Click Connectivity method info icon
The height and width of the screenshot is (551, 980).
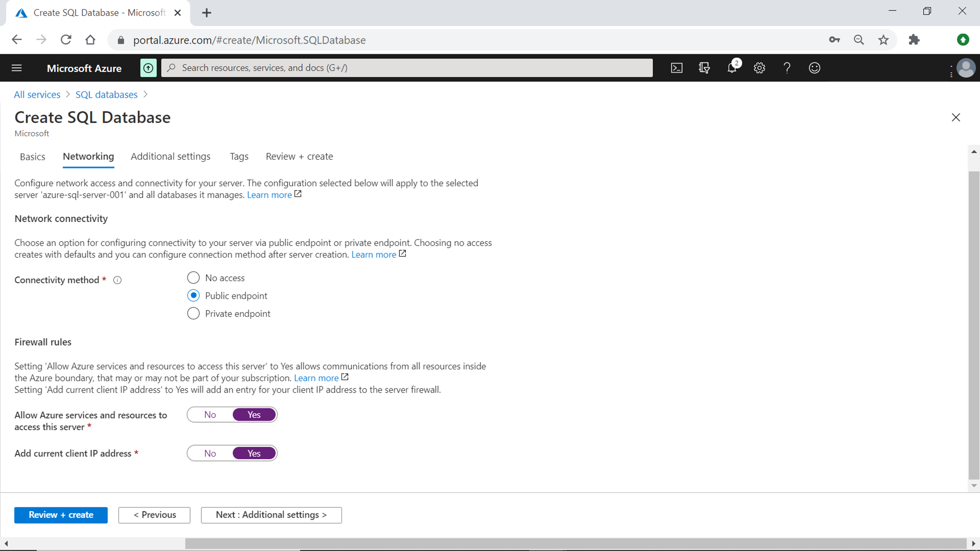pyautogui.click(x=117, y=280)
